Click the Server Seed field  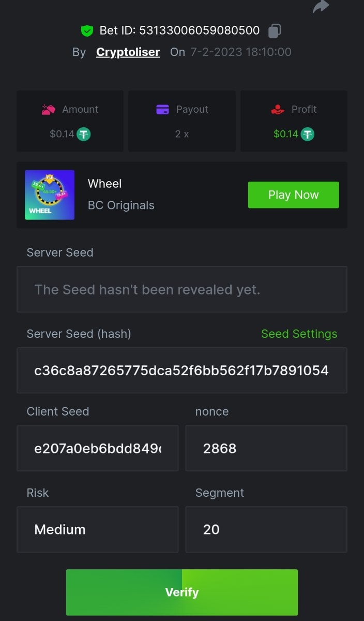[181, 289]
